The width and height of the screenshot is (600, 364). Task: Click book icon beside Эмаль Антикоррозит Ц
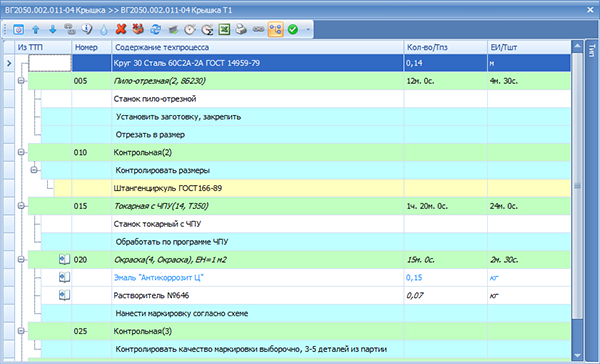click(64, 277)
